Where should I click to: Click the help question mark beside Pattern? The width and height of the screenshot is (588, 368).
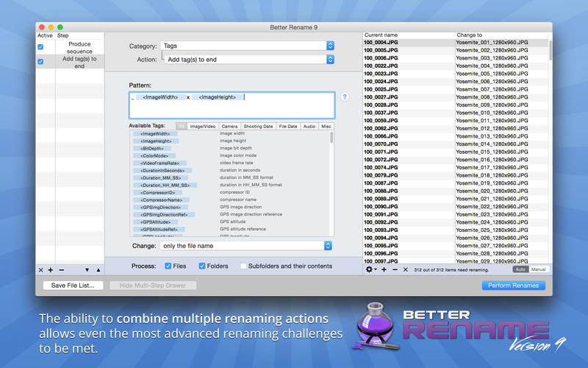(345, 97)
